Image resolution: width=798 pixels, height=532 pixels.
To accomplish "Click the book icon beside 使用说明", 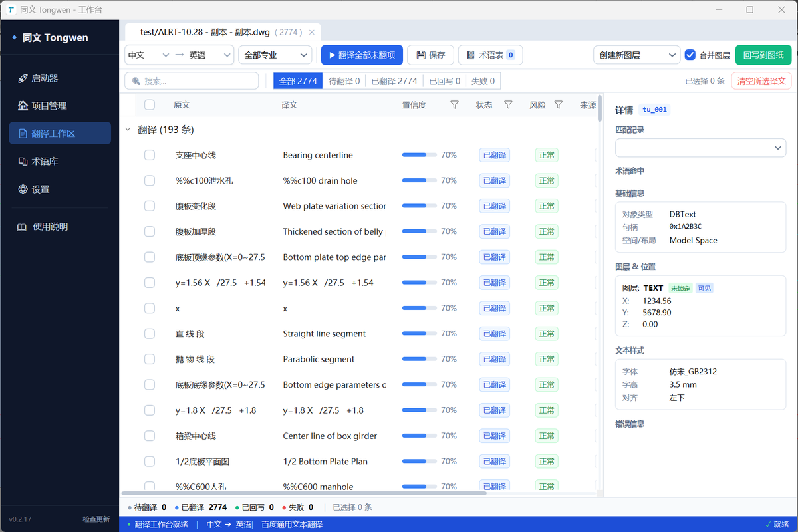I will (22, 227).
